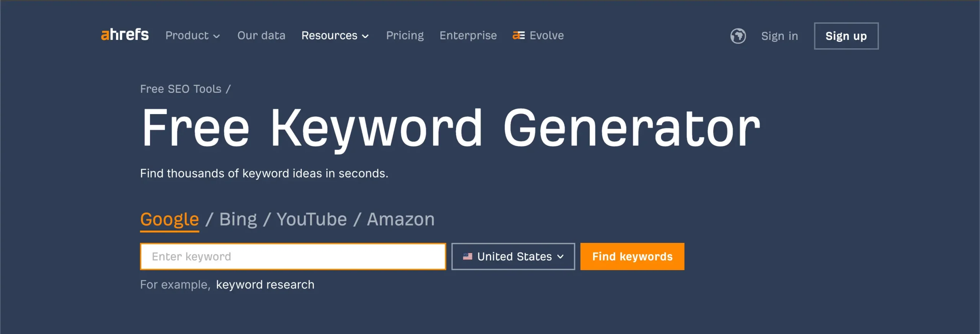Select the Google keyword tab
Image resolution: width=980 pixels, height=334 pixels.
click(x=169, y=219)
